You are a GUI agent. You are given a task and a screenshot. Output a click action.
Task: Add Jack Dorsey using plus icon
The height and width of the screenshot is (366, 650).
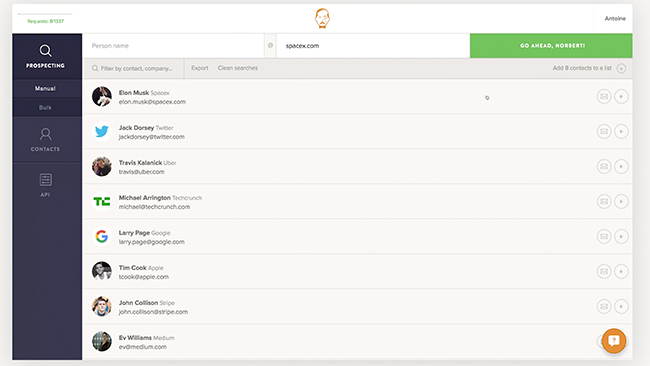(621, 131)
